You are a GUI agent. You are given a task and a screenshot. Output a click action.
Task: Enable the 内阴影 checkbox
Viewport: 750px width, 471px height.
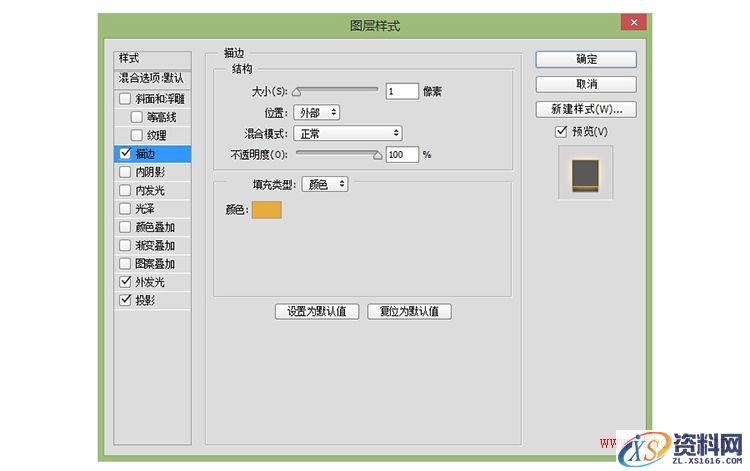[x=125, y=172]
